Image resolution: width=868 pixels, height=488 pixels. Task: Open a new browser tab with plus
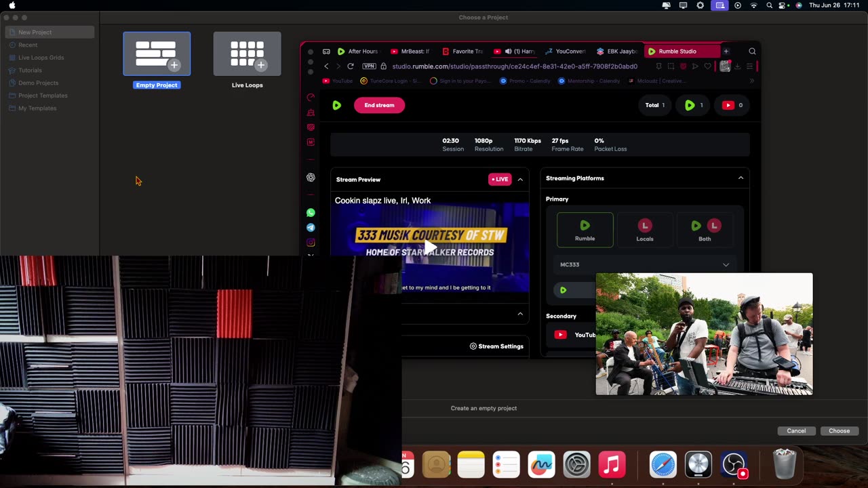[x=726, y=52]
